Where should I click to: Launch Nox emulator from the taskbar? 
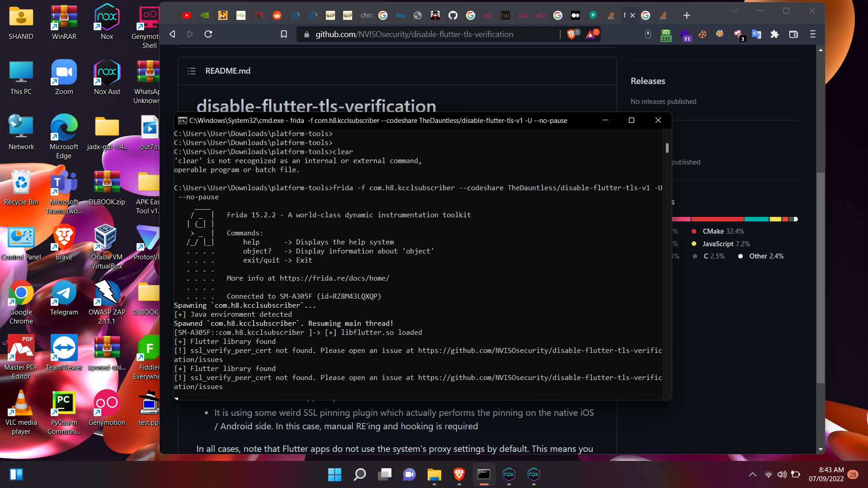click(x=509, y=475)
